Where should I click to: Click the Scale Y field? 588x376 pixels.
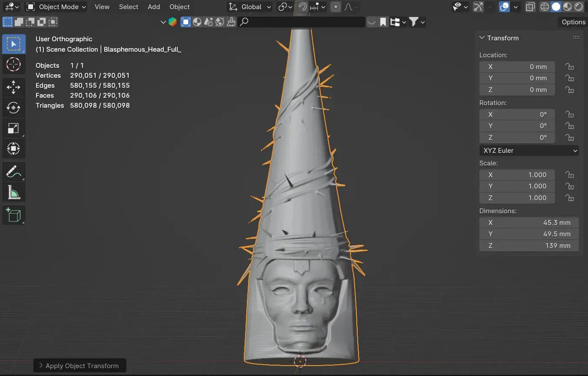point(517,186)
